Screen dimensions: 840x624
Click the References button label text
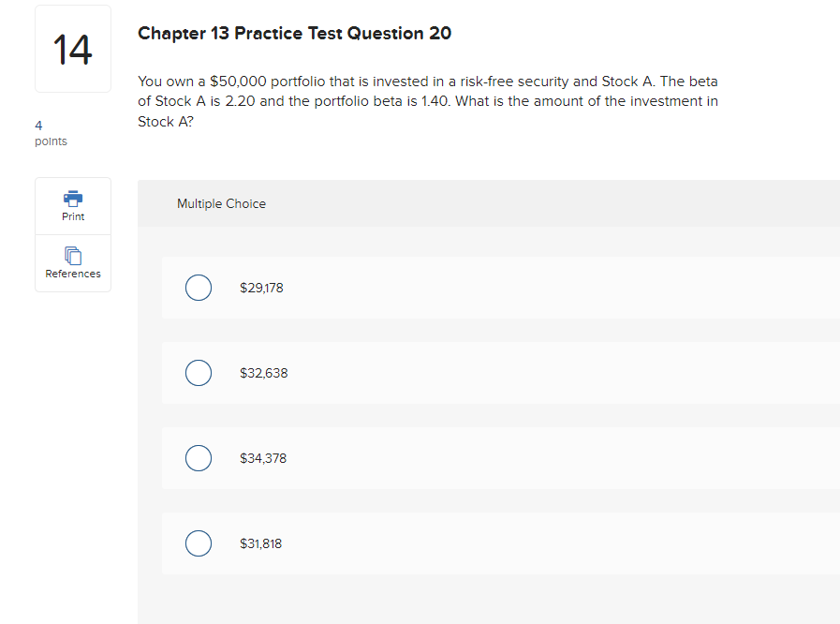72,274
